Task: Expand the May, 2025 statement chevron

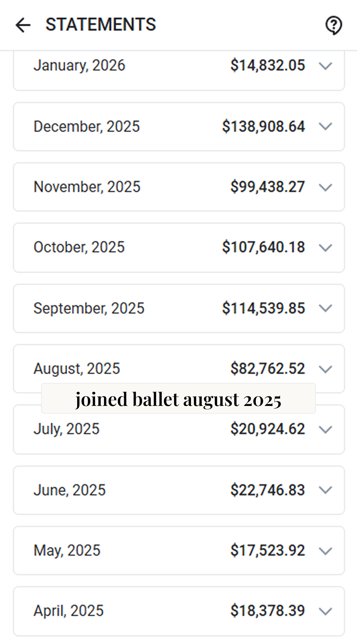Action: (x=325, y=551)
